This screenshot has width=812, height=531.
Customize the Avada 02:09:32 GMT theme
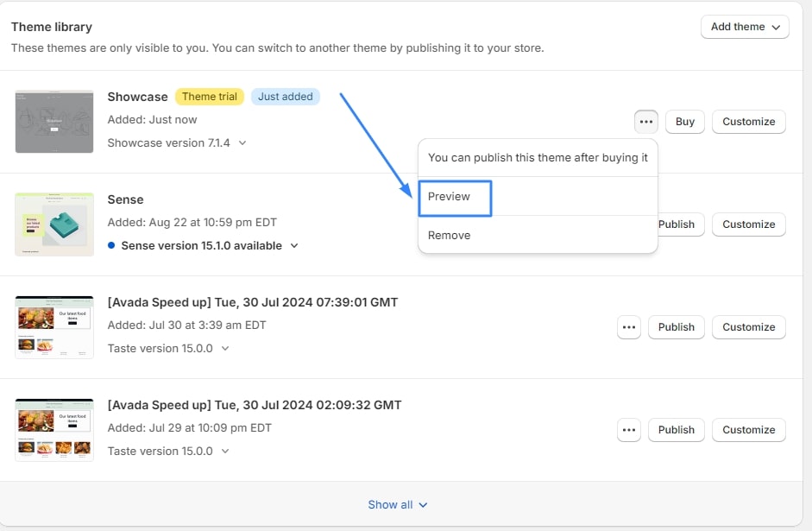click(748, 430)
